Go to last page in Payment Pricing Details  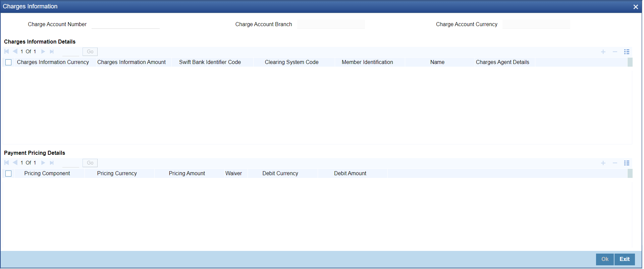point(52,163)
